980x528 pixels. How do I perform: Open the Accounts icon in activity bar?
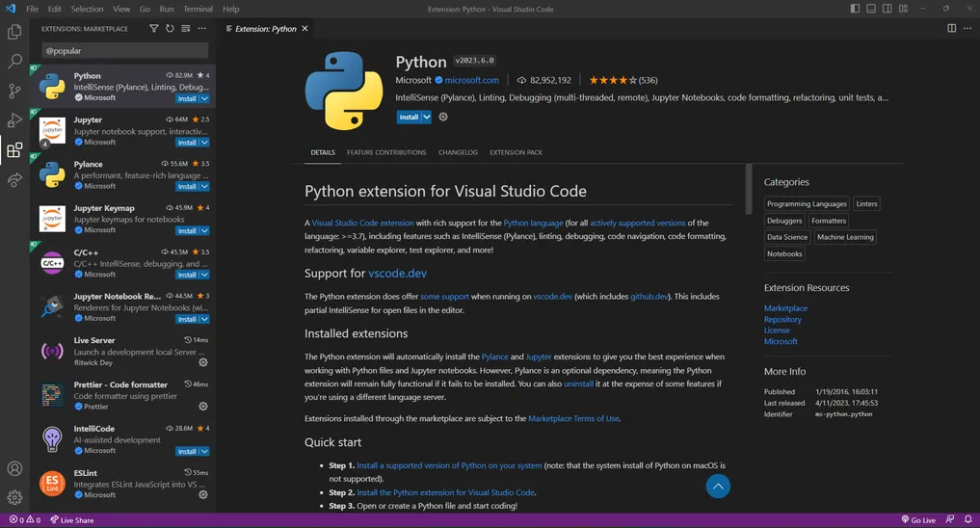click(14, 468)
